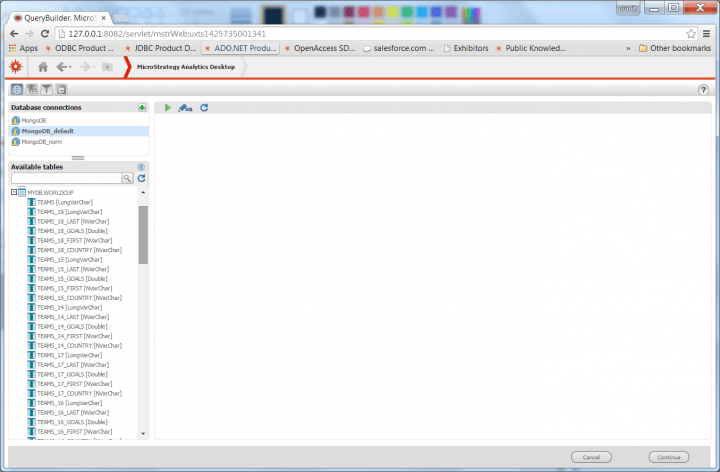Open the back navigation history arrow
This screenshot has height=472, width=720.
(x=64, y=67)
